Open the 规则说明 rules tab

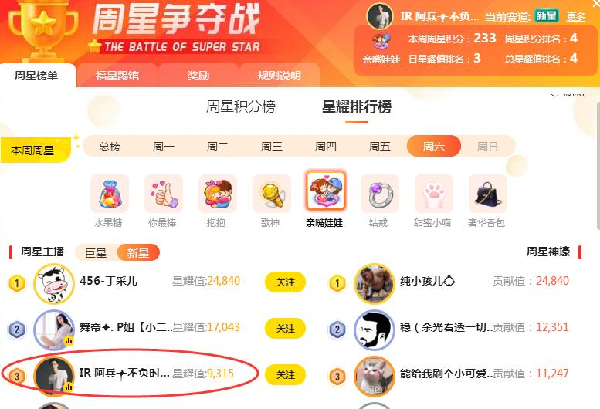pyautogui.click(x=279, y=75)
